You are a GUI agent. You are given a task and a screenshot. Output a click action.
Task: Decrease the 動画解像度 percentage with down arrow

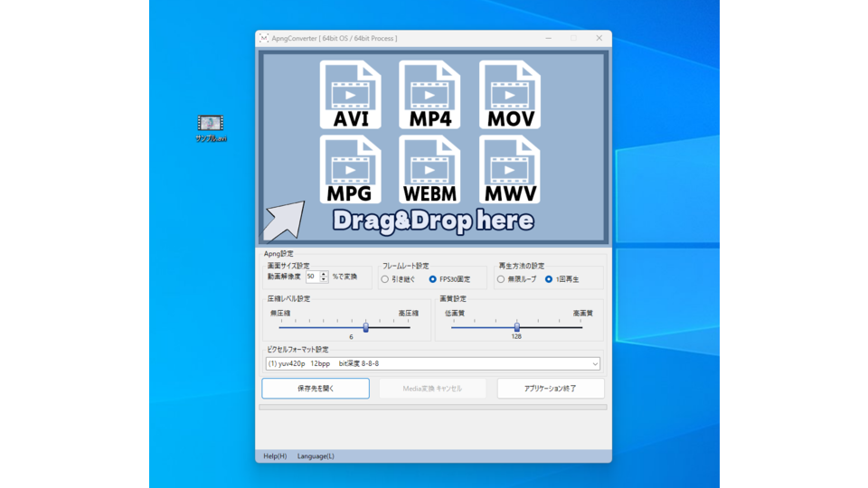pos(324,279)
